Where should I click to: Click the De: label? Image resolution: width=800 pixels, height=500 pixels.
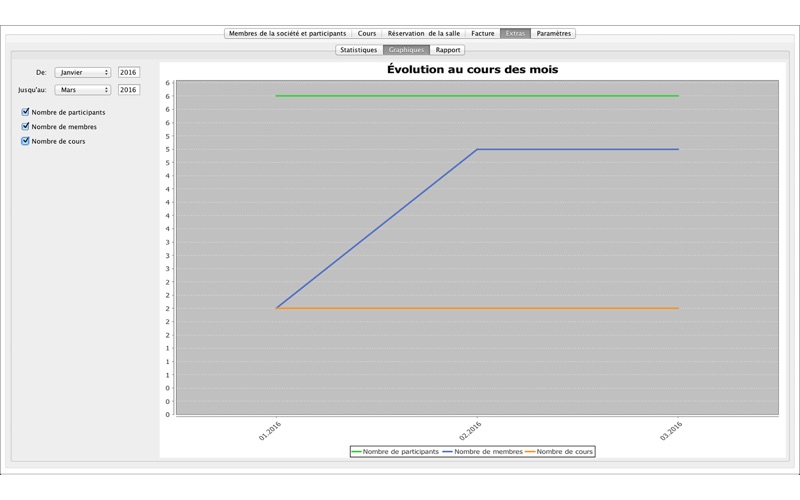(x=41, y=72)
